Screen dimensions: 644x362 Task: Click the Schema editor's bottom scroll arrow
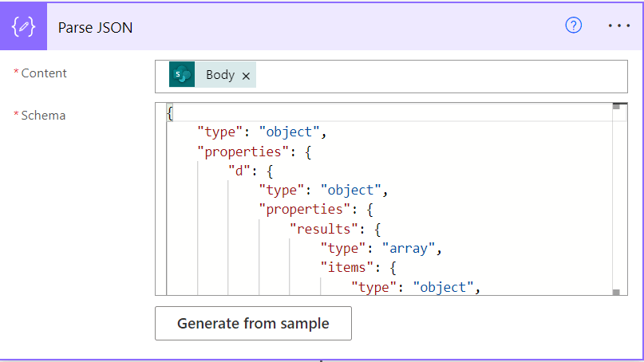point(616,292)
